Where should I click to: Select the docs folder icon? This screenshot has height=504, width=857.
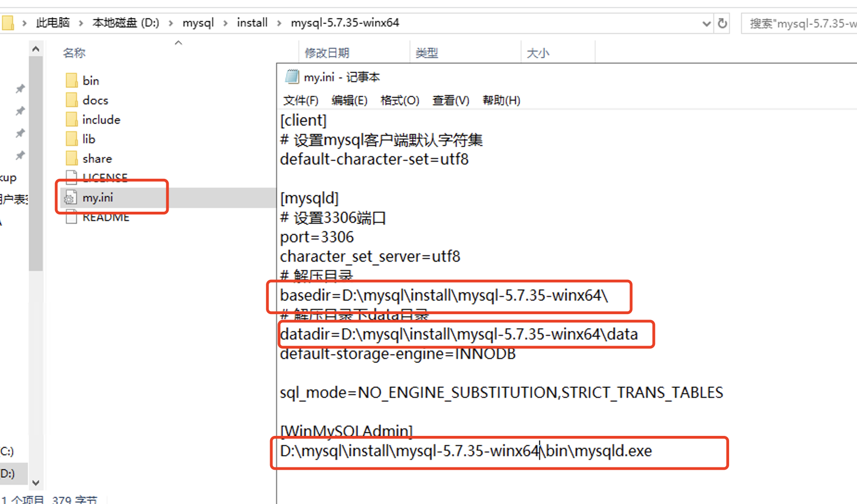coord(71,100)
